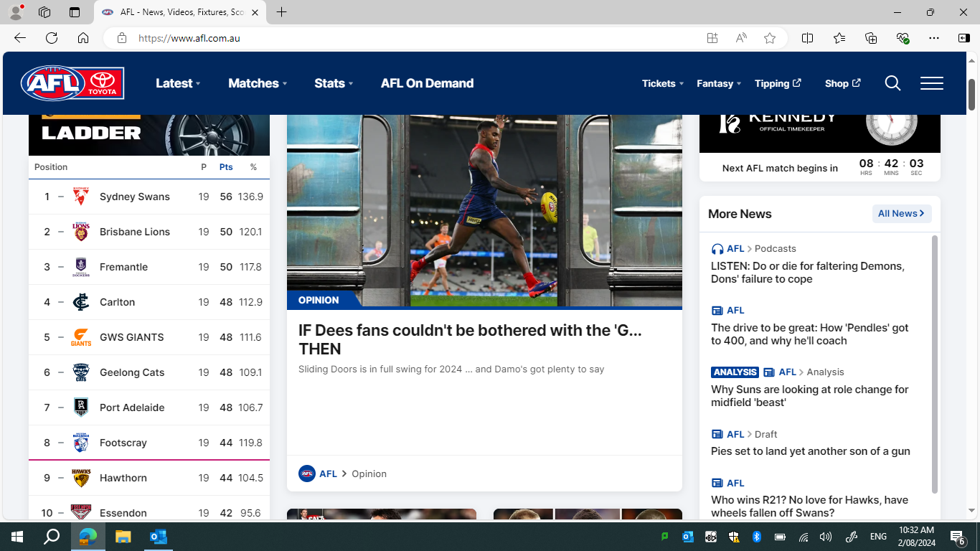Expand the Fantasy dropdown
Viewport: 980px width, 551px height.
pos(719,83)
